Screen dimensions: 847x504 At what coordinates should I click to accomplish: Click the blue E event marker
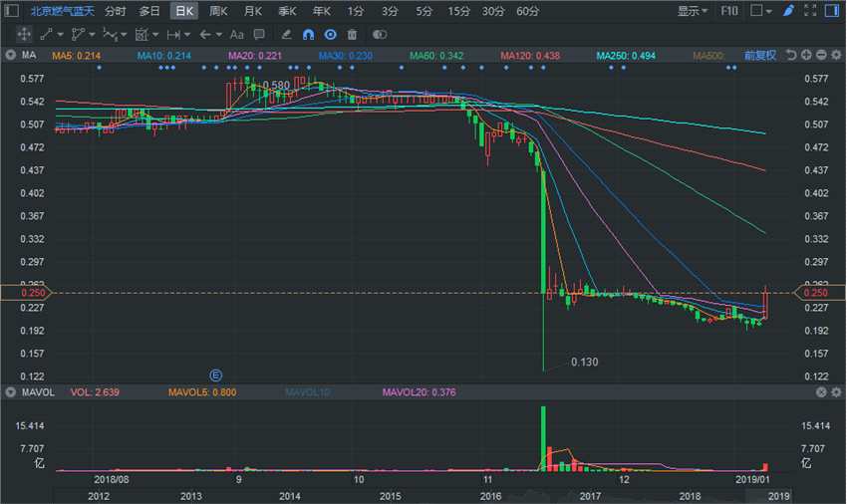[215, 375]
